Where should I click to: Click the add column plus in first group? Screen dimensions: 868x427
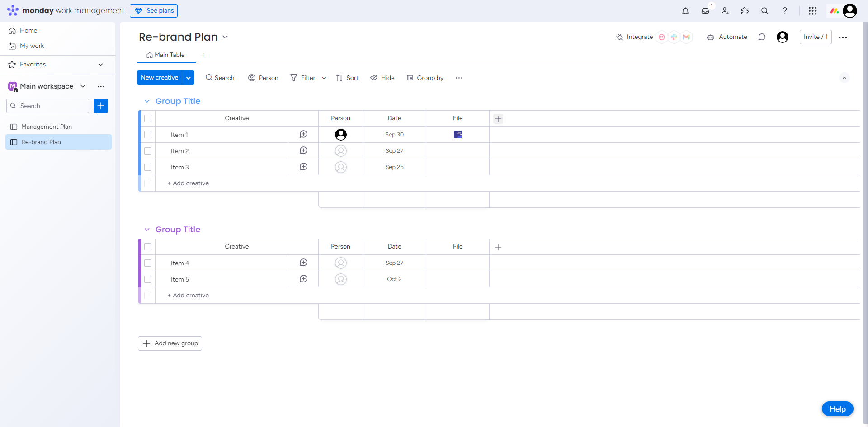tap(498, 119)
